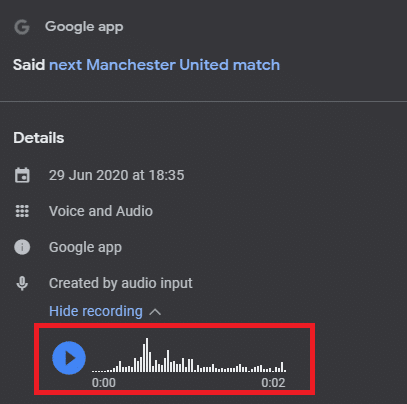Click the Hide recording link
Image resolution: width=407 pixels, height=404 pixels.
coord(96,311)
